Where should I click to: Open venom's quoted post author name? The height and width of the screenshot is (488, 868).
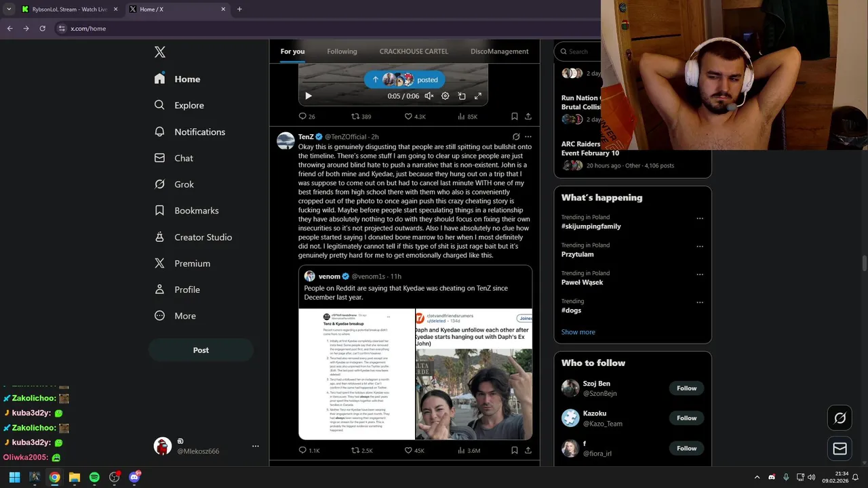click(x=329, y=277)
